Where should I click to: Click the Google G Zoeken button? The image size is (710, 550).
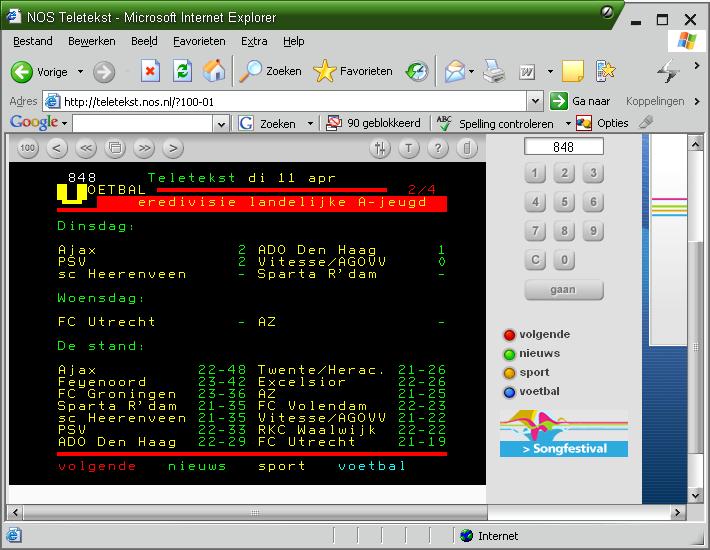coord(266,123)
